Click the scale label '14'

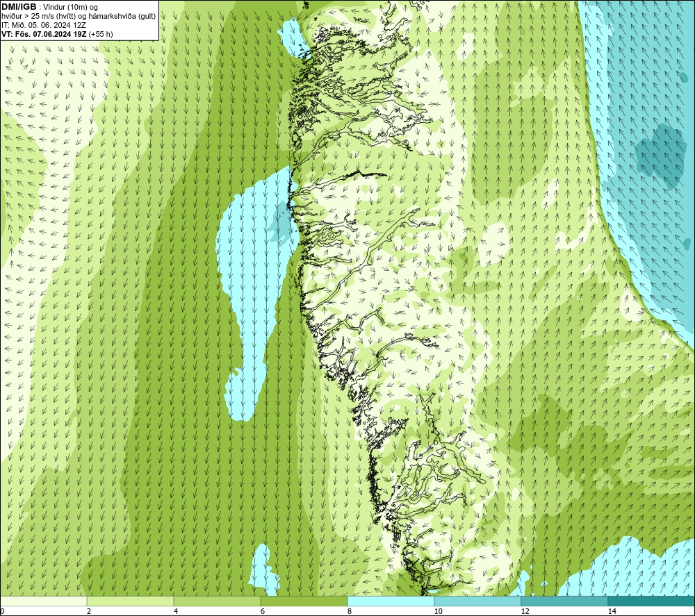tap(612, 612)
